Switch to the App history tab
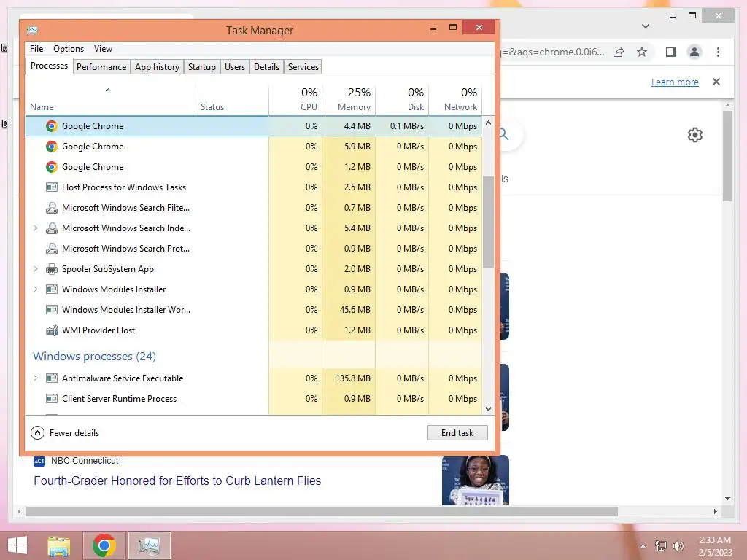747x560 pixels. [158, 67]
